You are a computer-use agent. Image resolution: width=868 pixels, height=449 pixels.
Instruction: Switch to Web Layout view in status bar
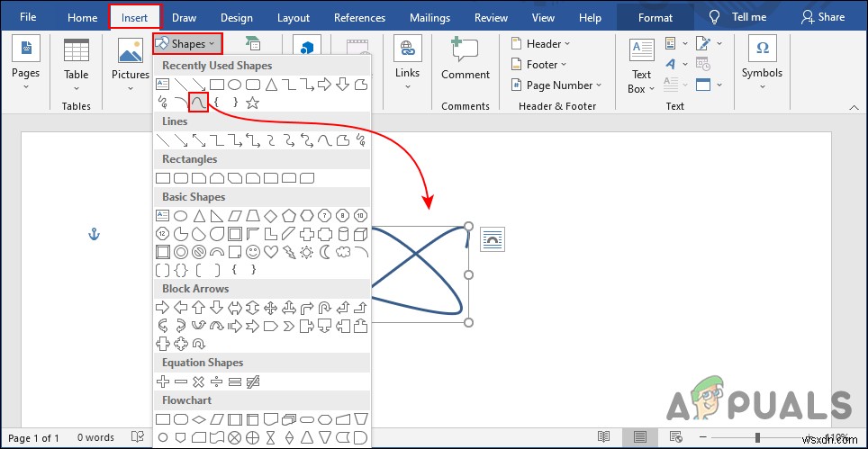click(674, 436)
